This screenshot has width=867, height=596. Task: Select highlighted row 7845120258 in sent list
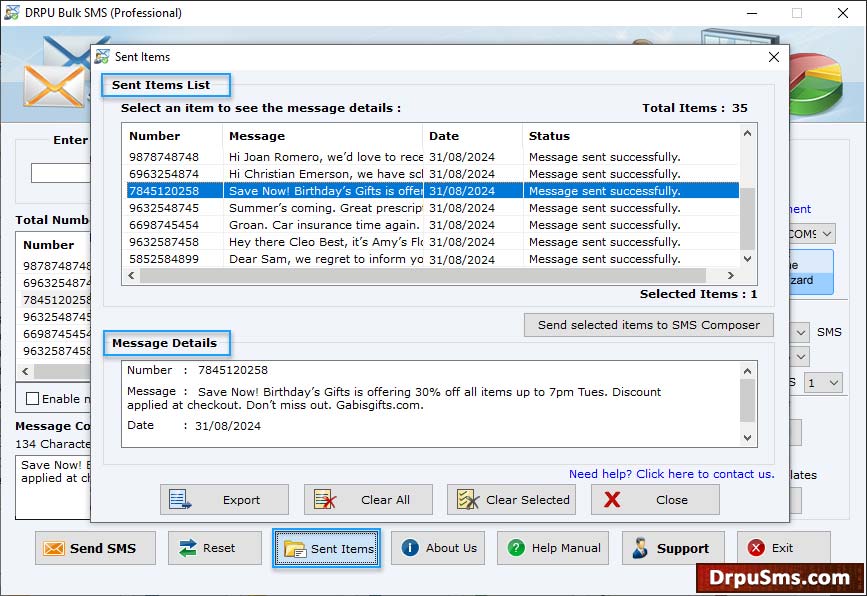pos(432,191)
